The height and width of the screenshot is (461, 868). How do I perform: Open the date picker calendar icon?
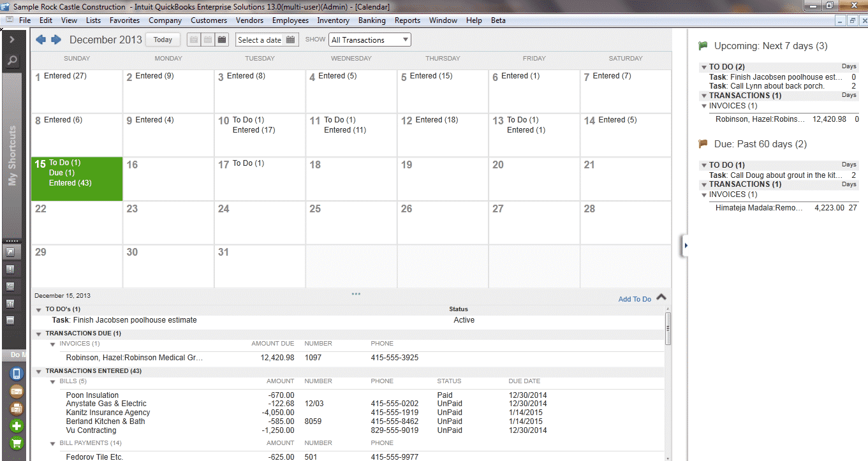[291, 40]
